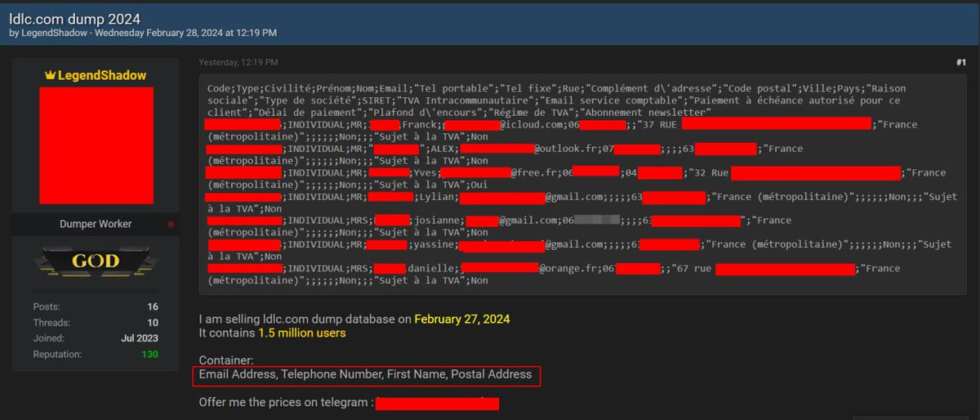Click the red offline status dot
The width and height of the screenshot is (980, 420).
click(x=171, y=224)
